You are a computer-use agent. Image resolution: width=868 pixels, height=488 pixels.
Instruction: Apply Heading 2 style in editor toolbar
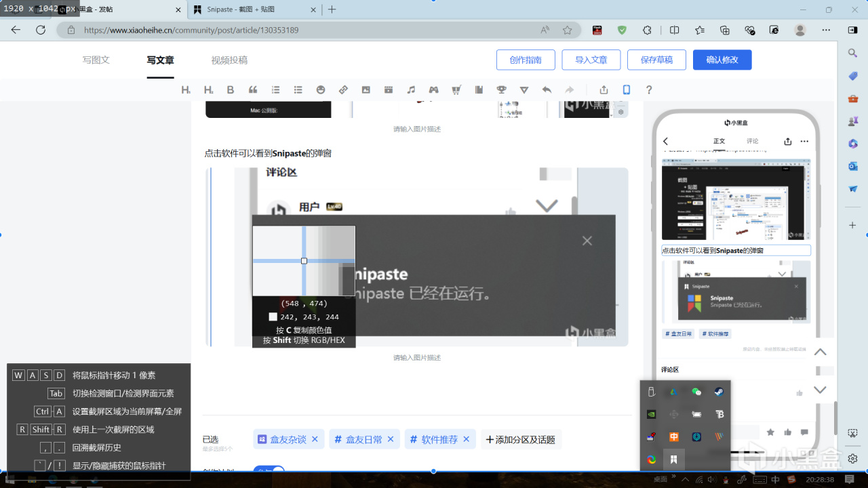click(x=208, y=89)
